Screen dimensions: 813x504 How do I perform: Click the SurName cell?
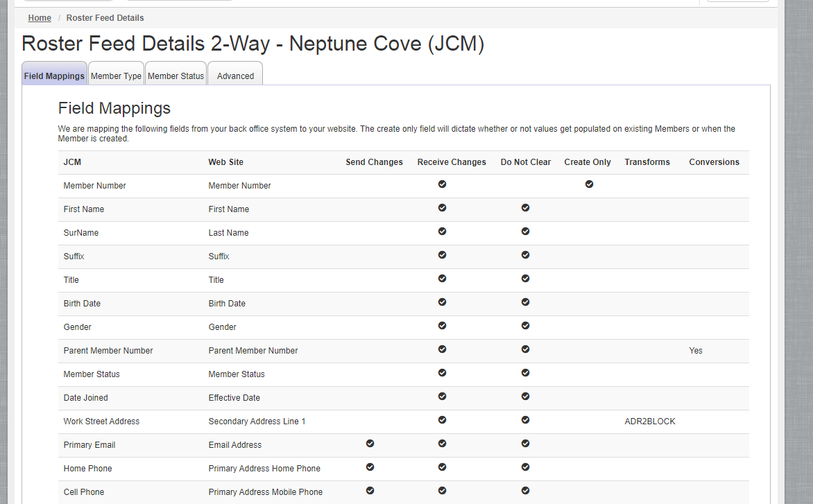[x=81, y=233]
